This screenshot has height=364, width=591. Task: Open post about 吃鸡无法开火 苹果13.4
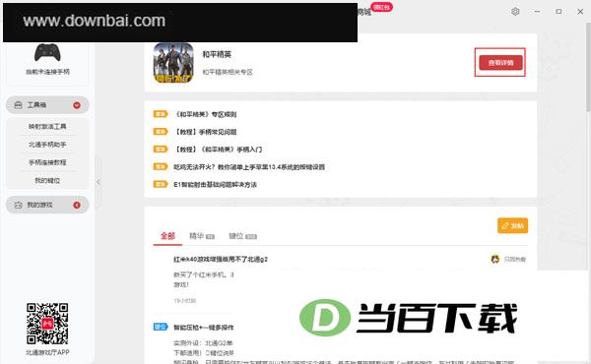(x=249, y=167)
